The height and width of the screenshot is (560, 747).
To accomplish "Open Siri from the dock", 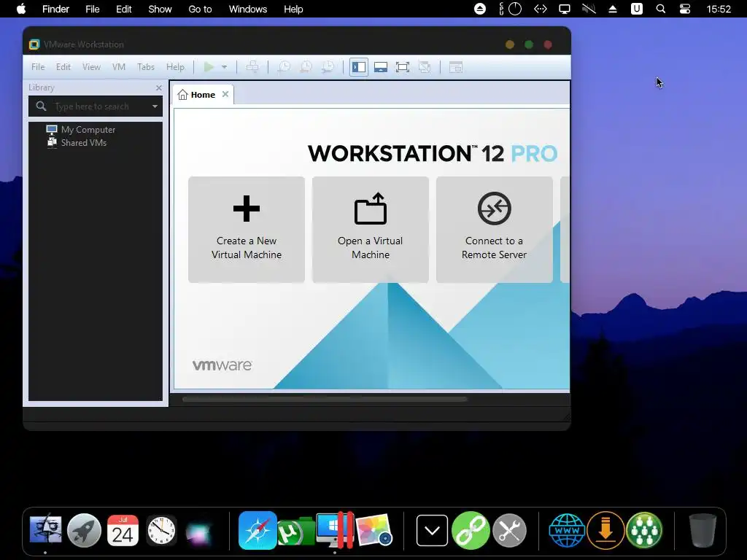I will click(x=199, y=532).
